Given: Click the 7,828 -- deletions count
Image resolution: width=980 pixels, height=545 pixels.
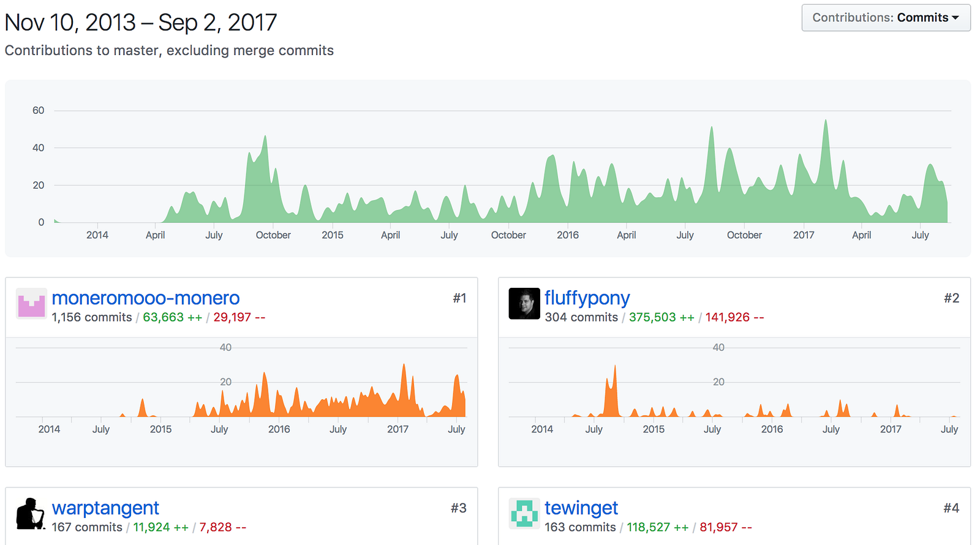Looking at the screenshot, I should click(223, 527).
